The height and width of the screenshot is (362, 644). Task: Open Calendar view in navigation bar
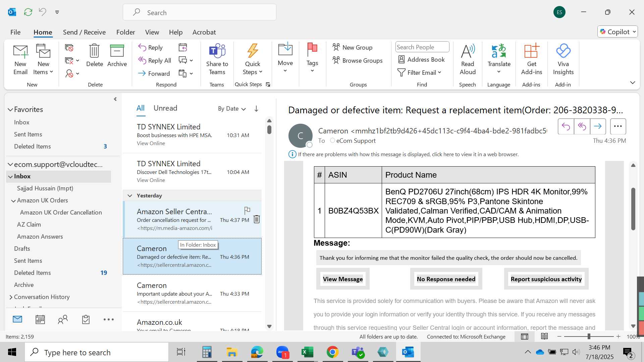coord(40,319)
